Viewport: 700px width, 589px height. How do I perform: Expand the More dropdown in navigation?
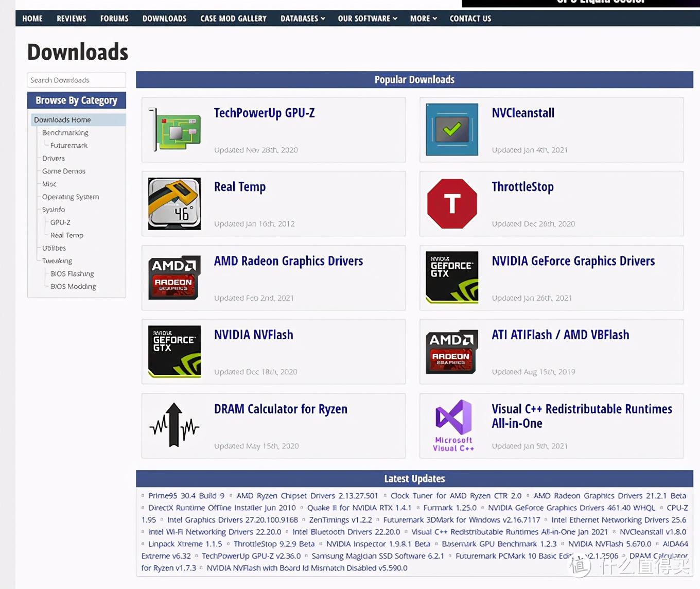coord(423,19)
